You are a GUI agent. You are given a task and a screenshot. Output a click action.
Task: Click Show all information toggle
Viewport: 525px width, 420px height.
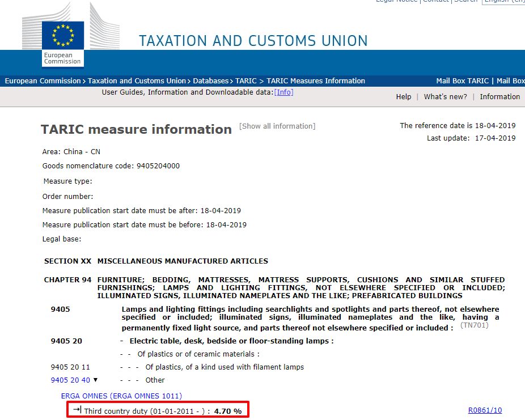pos(277,126)
